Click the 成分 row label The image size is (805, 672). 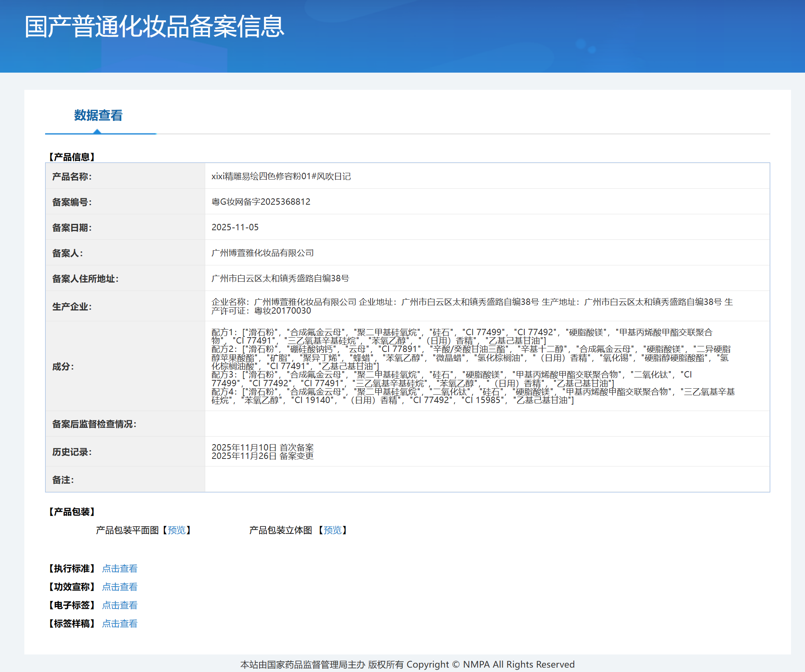coord(63,366)
